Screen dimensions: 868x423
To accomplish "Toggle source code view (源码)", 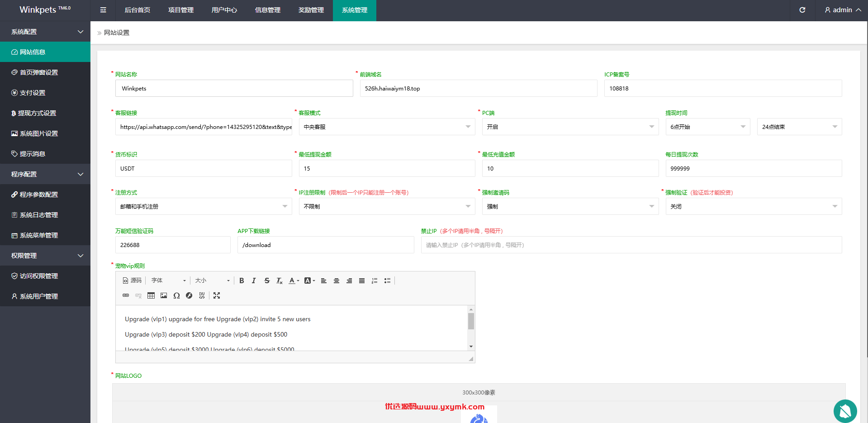I will click(x=132, y=280).
